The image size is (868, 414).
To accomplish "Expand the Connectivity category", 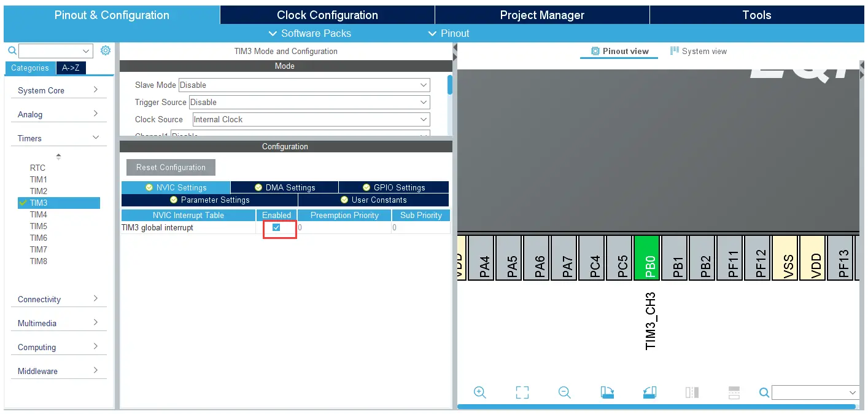I will click(58, 299).
